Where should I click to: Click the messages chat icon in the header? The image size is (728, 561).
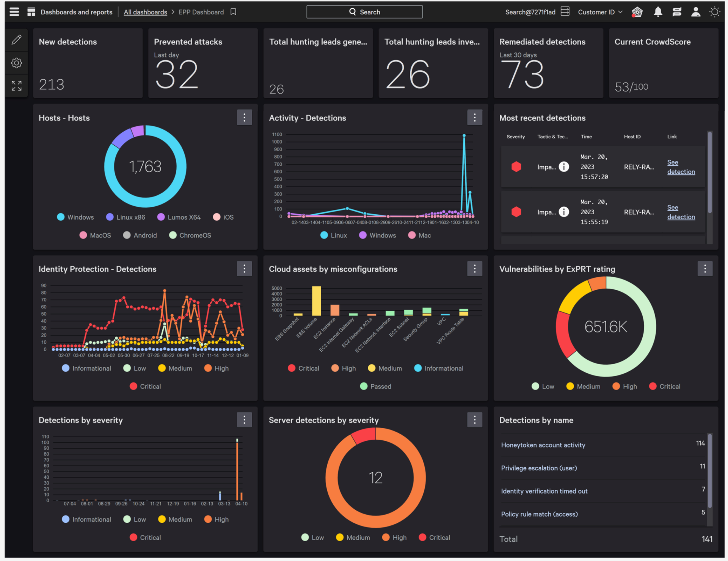(x=676, y=12)
